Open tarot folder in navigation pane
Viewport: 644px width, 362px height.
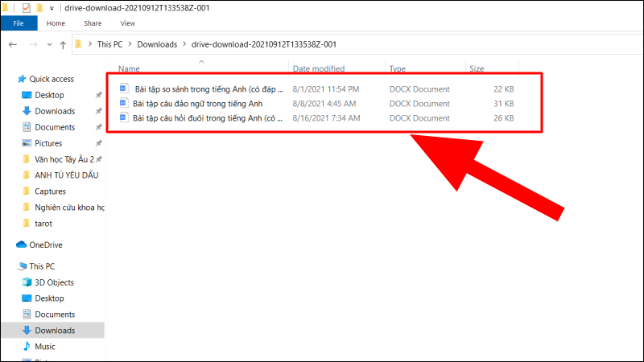pos(43,224)
